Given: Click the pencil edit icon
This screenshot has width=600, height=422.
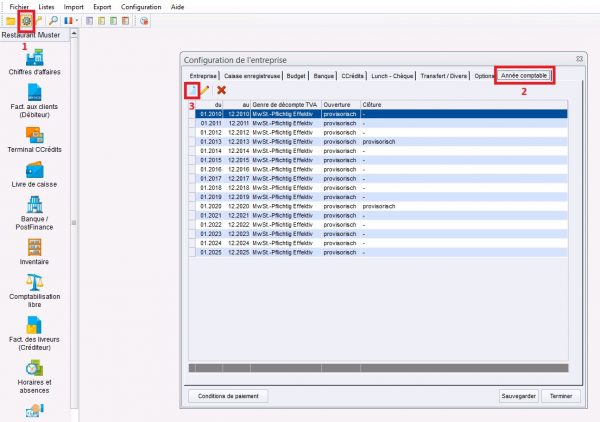Looking at the screenshot, I should [206, 90].
